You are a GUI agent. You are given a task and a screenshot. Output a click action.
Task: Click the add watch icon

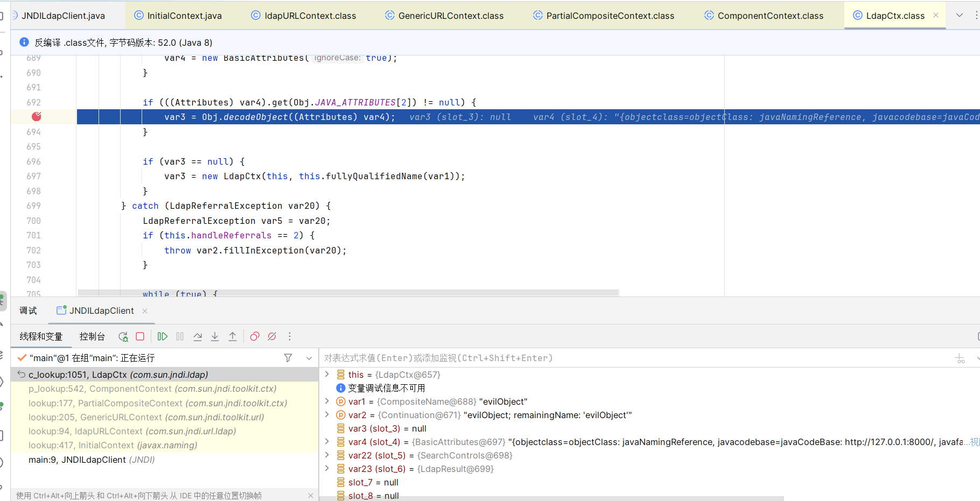click(x=960, y=358)
